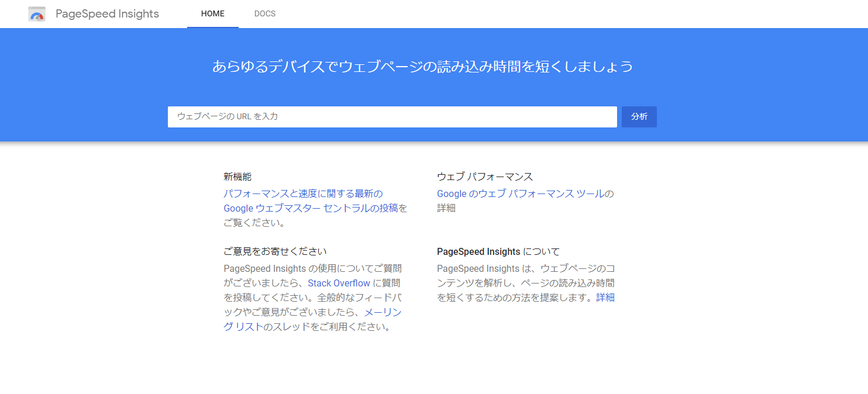Open the メーリング リスト link
This screenshot has height=394, width=868.
313,319
